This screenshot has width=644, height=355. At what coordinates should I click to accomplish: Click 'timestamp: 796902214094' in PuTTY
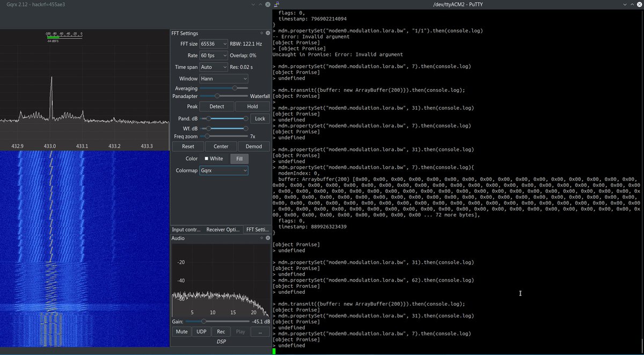coord(312,19)
